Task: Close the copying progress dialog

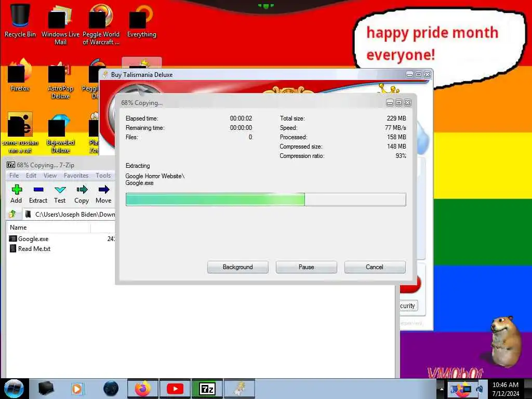Action: tap(407, 102)
